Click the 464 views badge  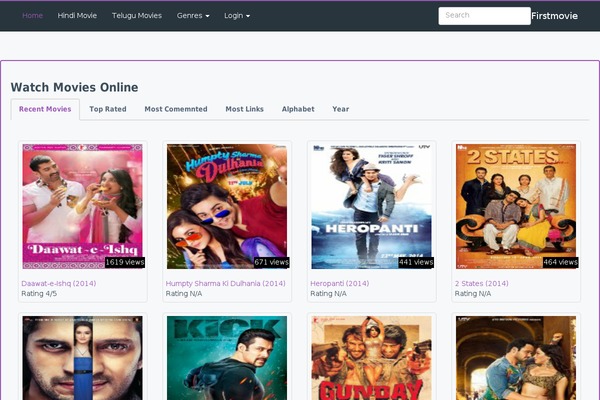[560, 262]
